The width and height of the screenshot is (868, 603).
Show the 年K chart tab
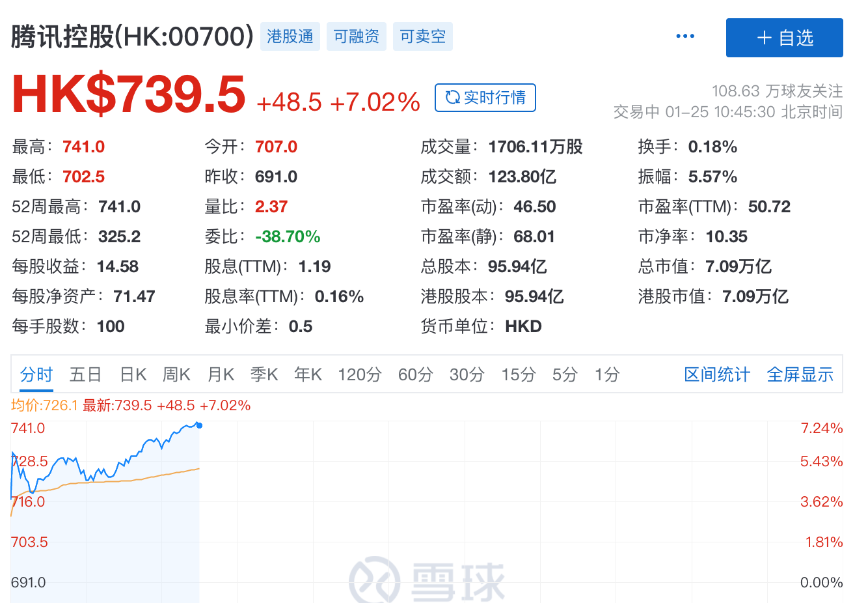(308, 374)
